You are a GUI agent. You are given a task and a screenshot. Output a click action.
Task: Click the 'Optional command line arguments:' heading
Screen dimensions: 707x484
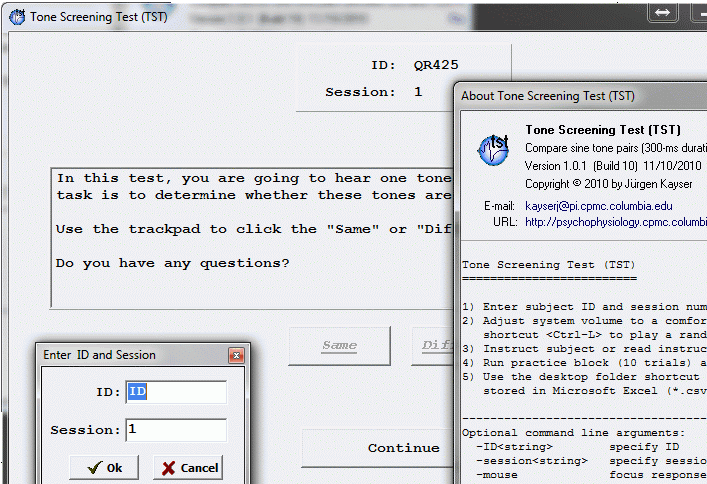(574, 433)
